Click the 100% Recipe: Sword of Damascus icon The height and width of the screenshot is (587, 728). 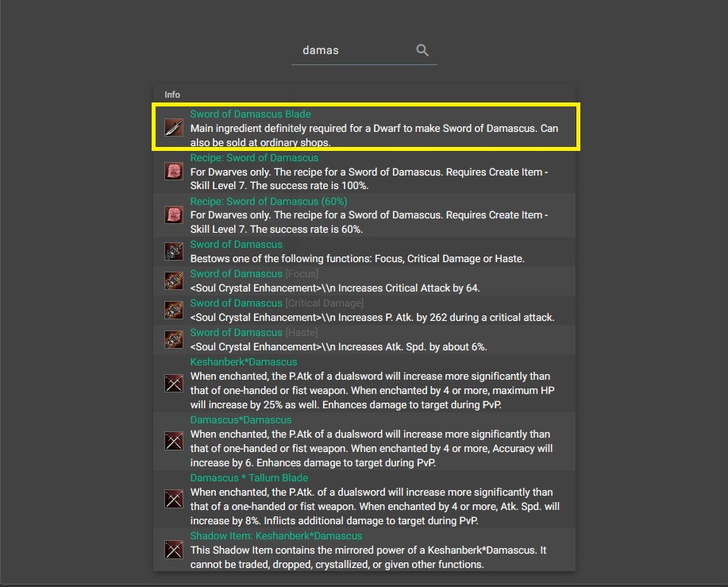pos(174,171)
